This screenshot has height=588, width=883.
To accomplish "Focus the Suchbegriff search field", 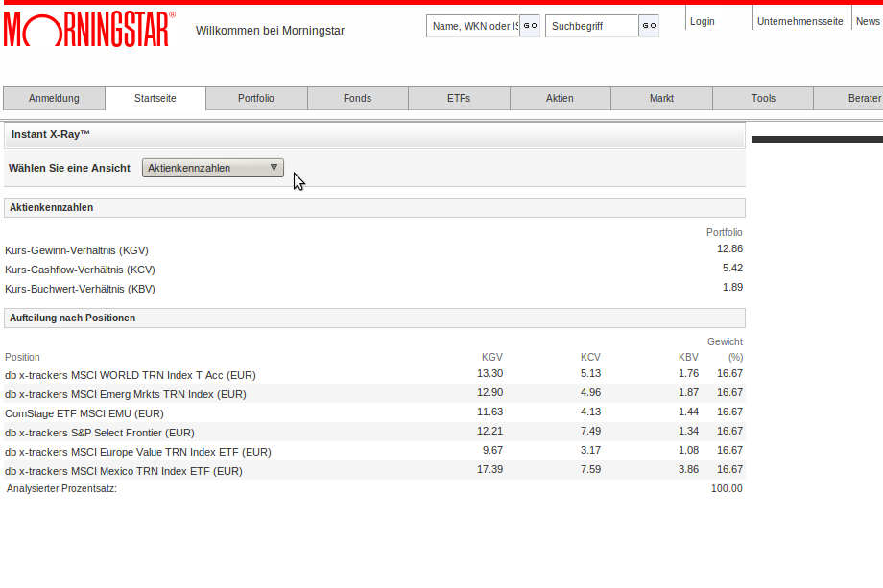I will tap(591, 26).
